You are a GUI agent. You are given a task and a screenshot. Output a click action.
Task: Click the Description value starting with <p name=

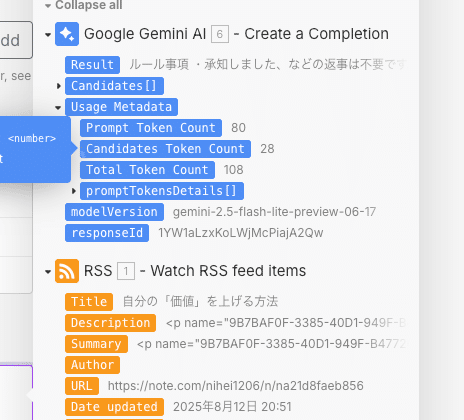286,323
